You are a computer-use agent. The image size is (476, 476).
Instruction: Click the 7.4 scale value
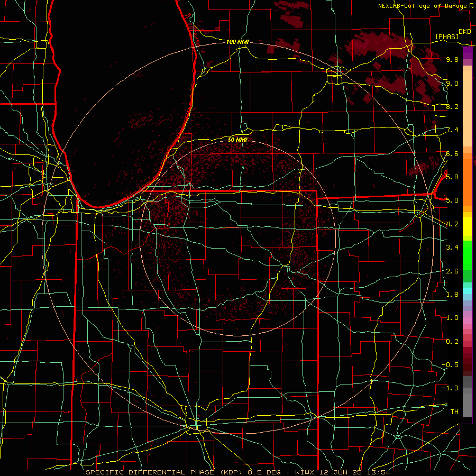coord(452,130)
